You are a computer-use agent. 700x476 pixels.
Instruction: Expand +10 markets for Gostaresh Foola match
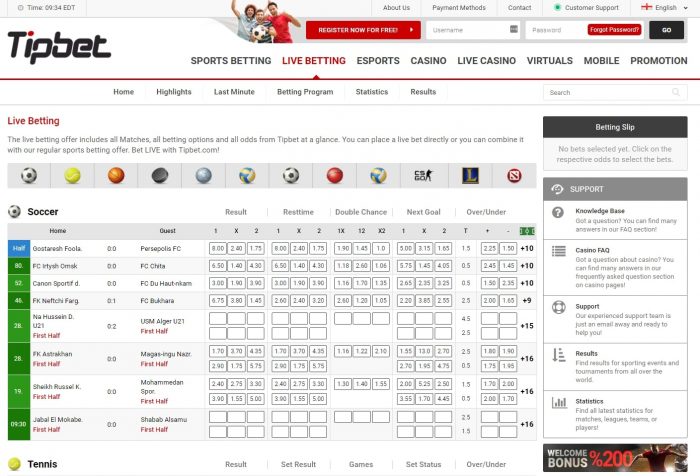pos(527,248)
